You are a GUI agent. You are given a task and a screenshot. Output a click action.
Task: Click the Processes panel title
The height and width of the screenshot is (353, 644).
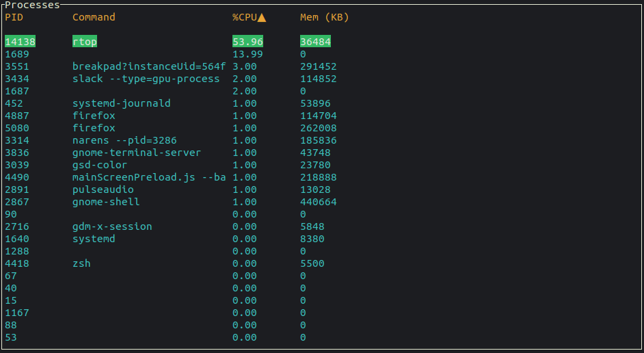coord(32,5)
